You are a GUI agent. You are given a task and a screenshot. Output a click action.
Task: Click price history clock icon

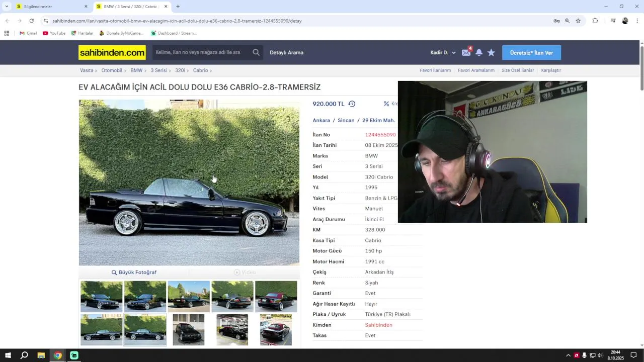[352, 104]
